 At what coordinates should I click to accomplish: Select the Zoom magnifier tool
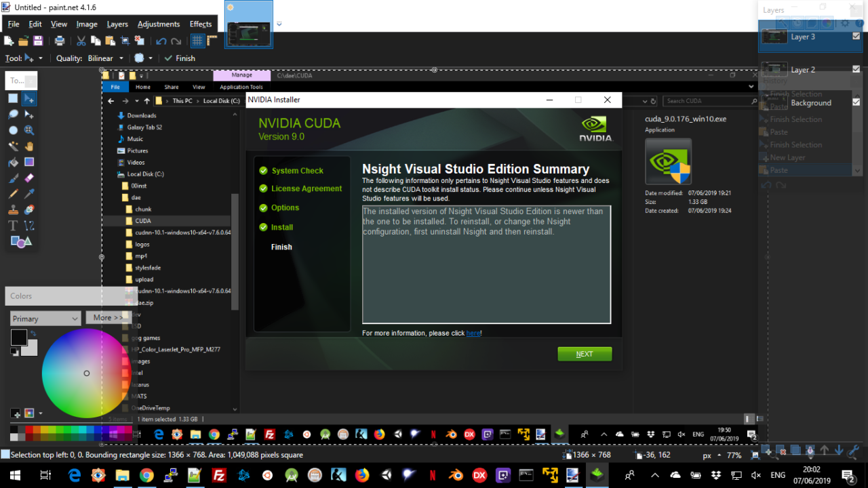[29, 130]
